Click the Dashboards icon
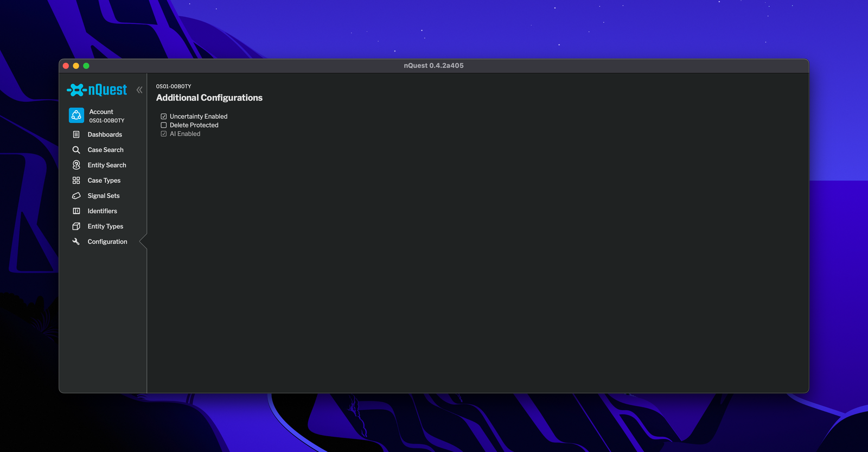Viewport: 868px width, 452px height. (x=76, y=135)
